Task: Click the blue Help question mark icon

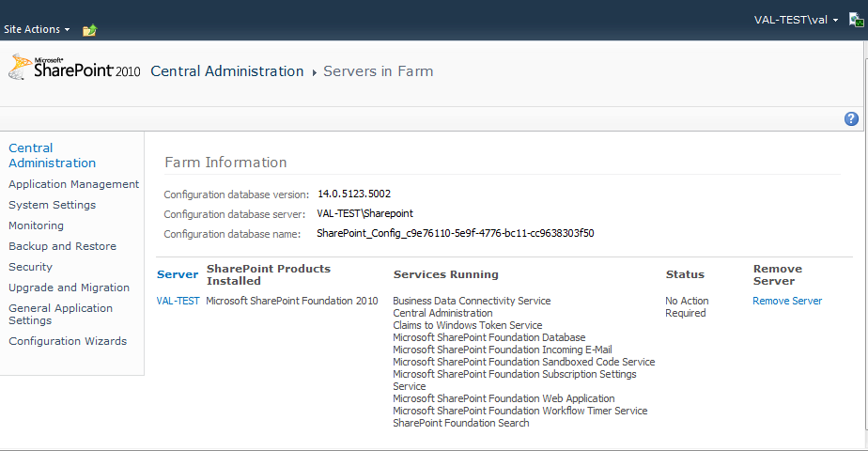Action: 851,118
